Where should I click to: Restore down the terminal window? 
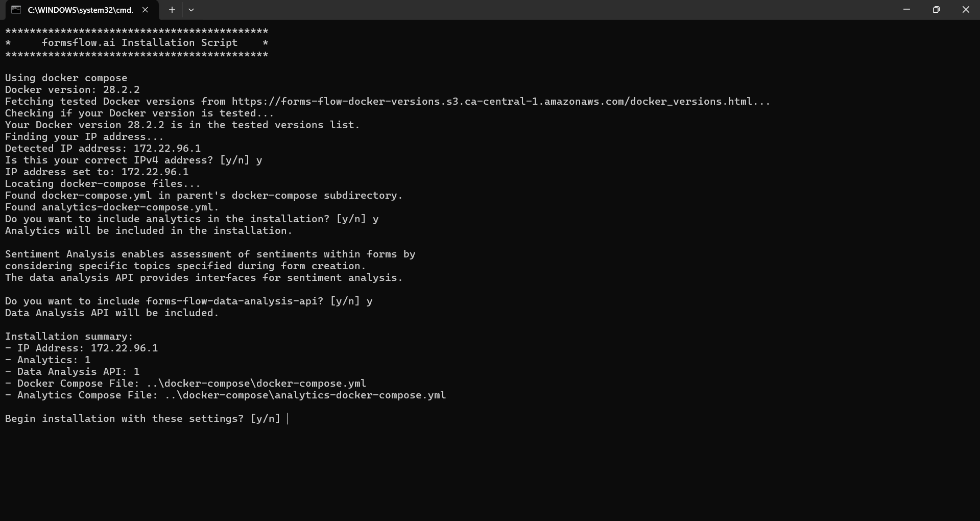click(x=937, y=9)
